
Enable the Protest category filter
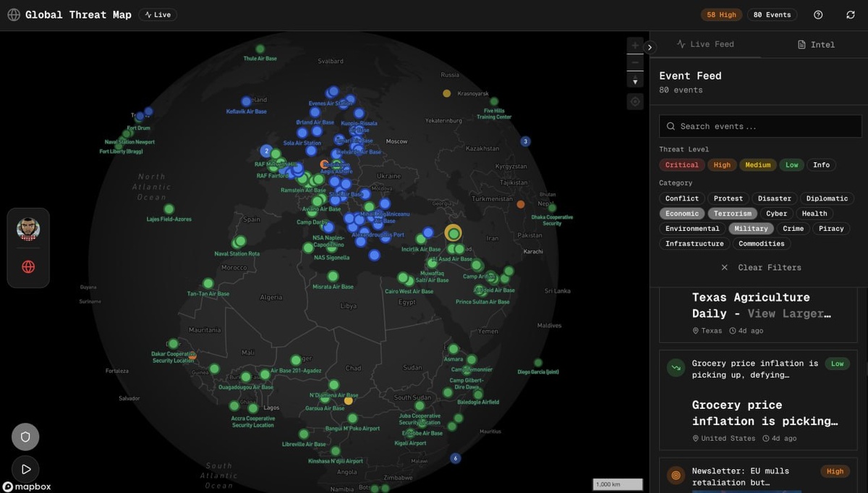(x=728, y=198)
